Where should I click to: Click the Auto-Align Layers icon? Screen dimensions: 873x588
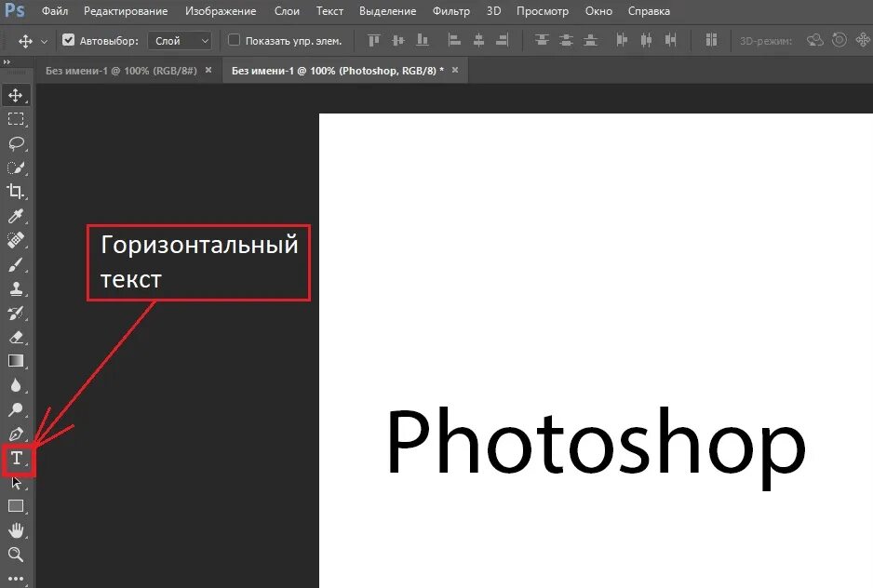coord(711,40)
